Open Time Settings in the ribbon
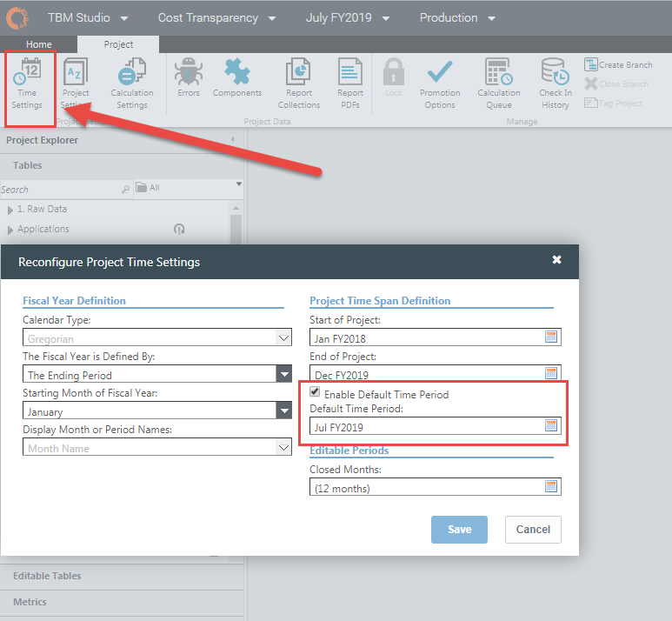 [x=28, y=84]
